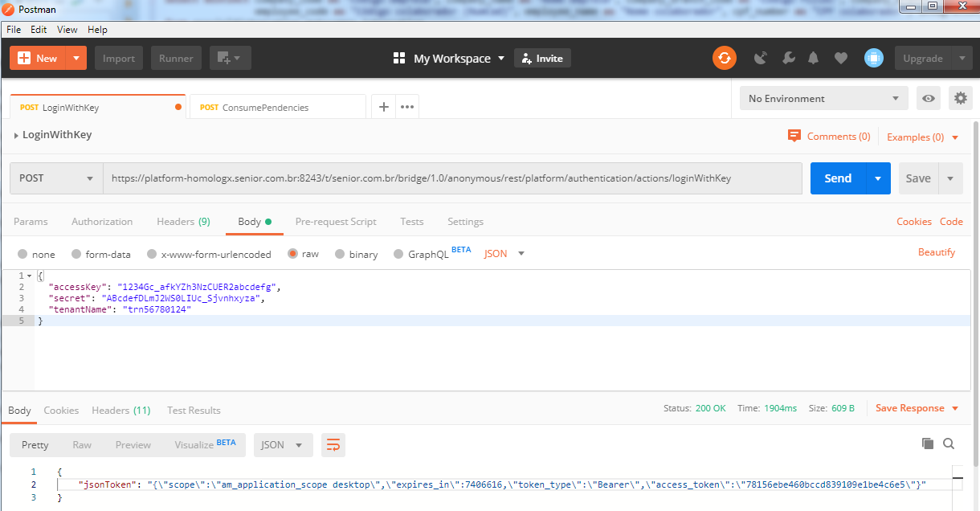Open the Send button dropdown arrow
Image resolution: width=980 pixels, height=511 pixels.
878,178
